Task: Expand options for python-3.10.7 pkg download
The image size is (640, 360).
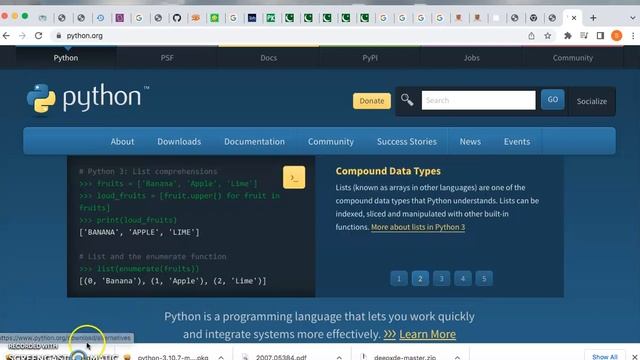Action: click(x=221, y=357)
